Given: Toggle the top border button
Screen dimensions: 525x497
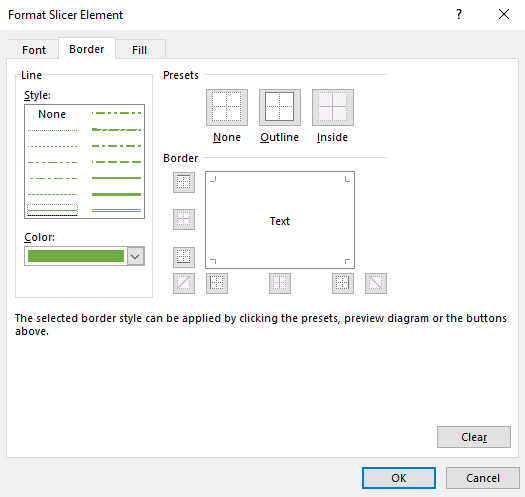Looking at the screenshot, I should coord(184,182).
